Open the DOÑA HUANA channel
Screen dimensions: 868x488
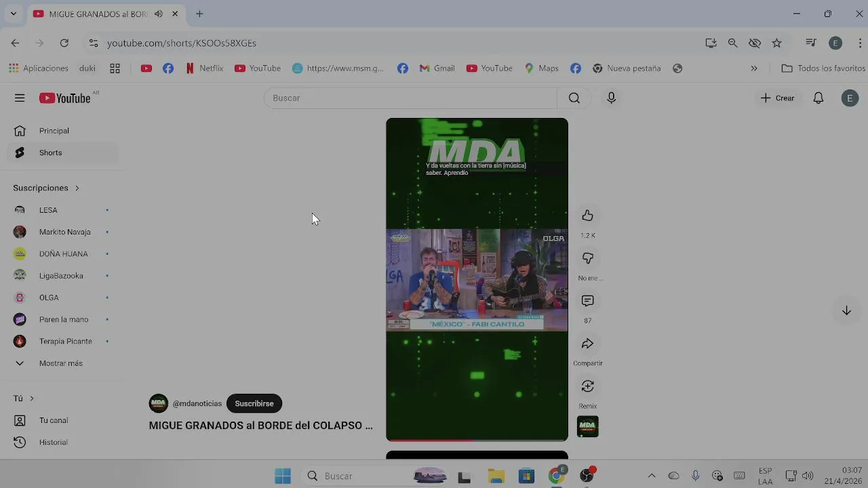(x=62, y=253)
